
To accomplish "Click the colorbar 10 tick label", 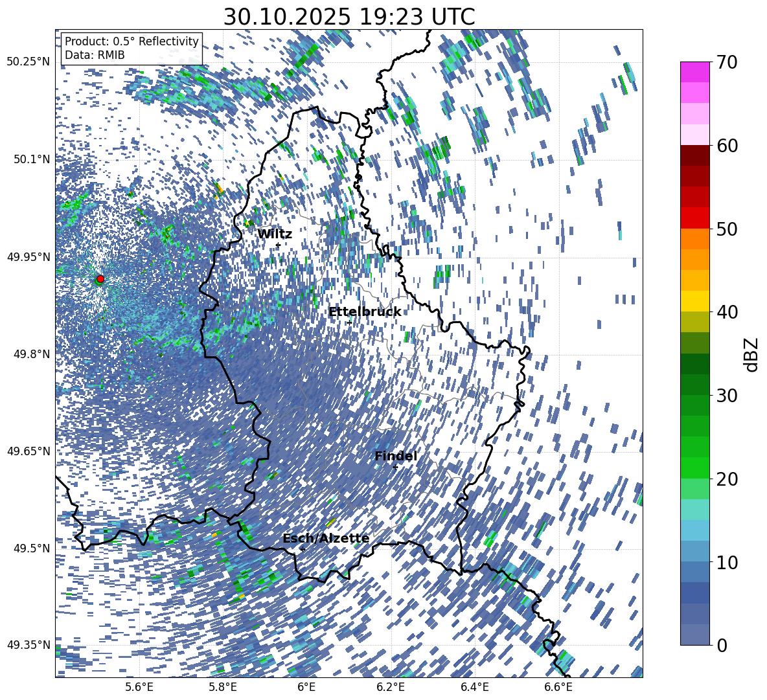I will point(727,562).
